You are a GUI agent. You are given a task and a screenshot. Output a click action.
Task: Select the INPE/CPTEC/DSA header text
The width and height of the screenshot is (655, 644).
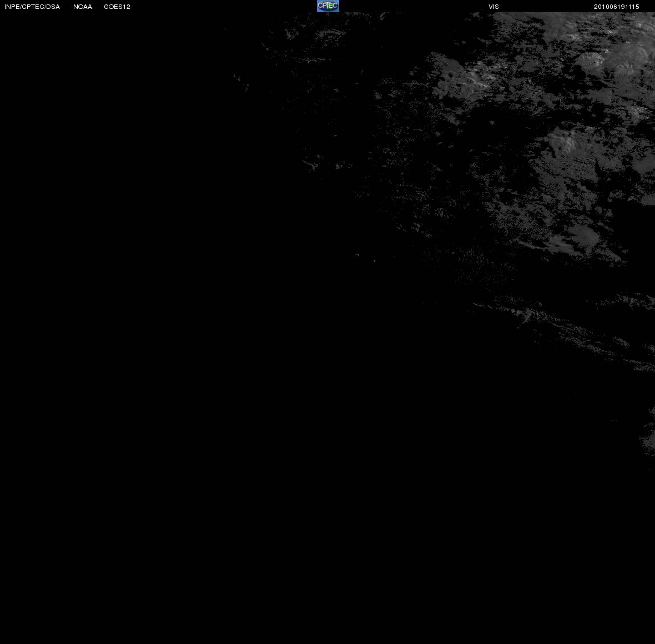pyautogui.click(x=32, y=7)
